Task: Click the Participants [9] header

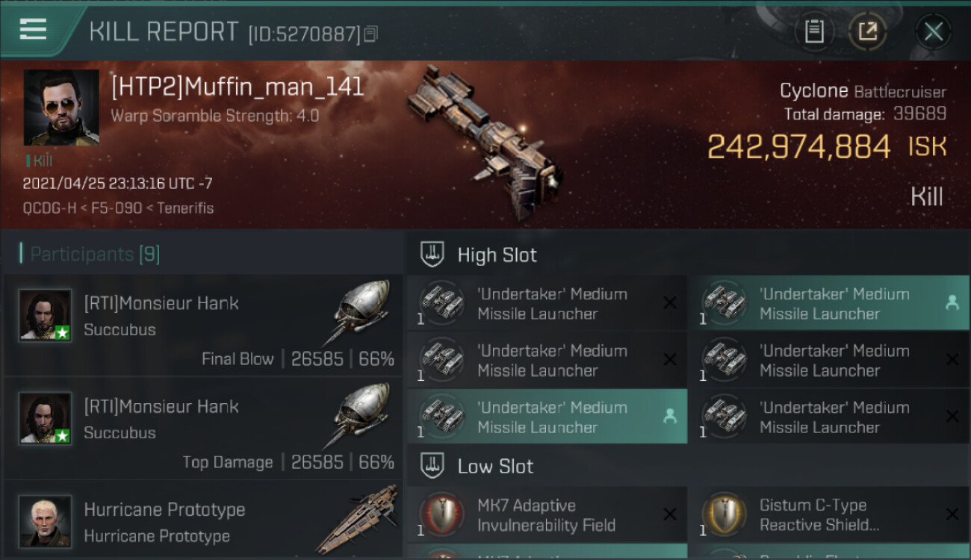Action: coord(90,254)
